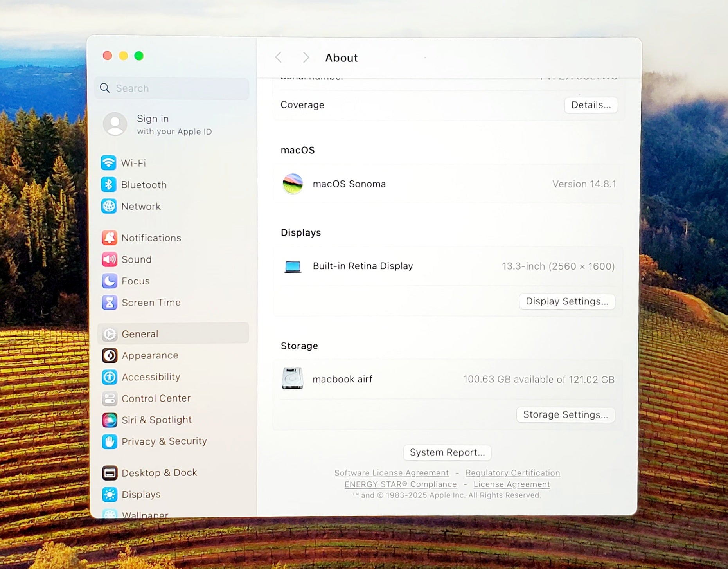Open Screen Time hourglass icon
The image size is (728, 569).
110,303
